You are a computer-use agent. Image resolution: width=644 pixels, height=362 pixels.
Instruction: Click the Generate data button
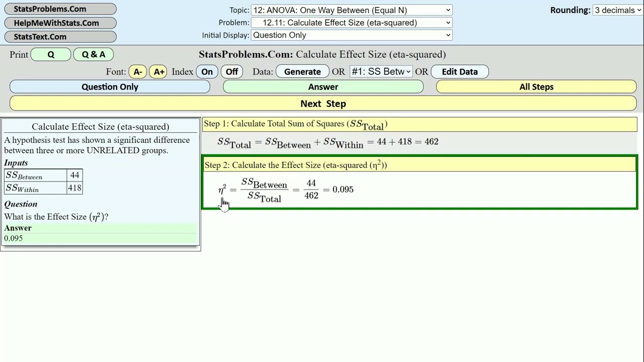[302, 72]
